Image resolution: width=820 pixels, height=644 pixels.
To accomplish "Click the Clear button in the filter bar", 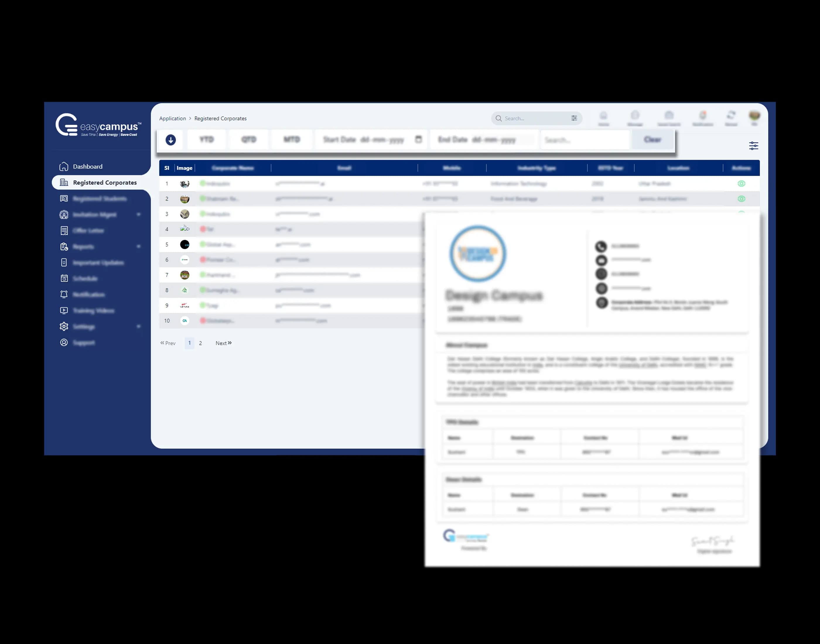I will tap(652, 140).
